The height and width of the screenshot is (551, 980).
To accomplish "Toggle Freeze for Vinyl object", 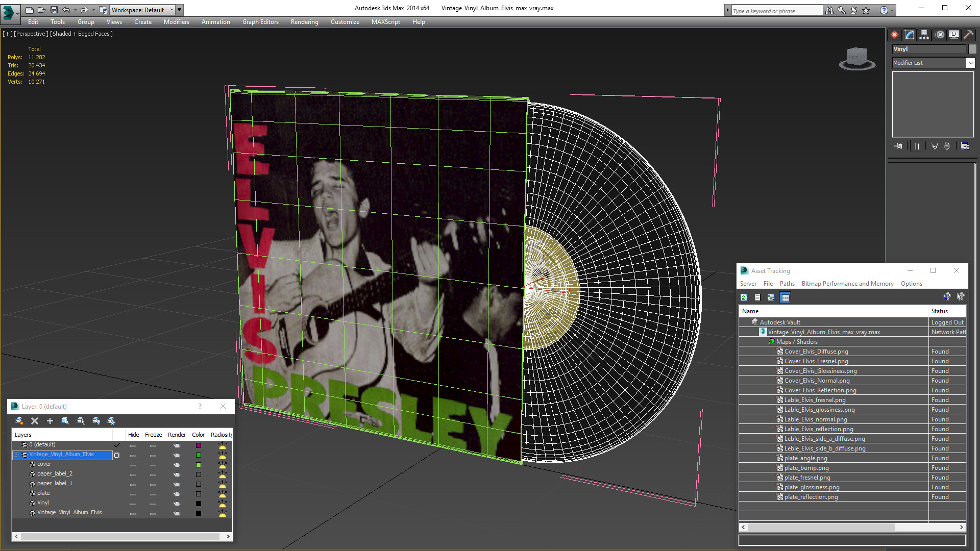I will tap(153, 504).
